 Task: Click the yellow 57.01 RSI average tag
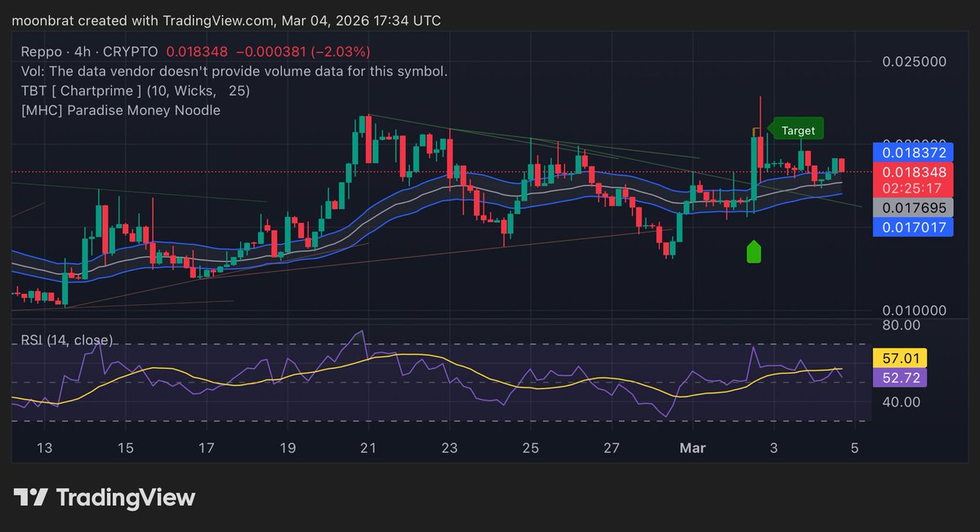click(896, 358)
